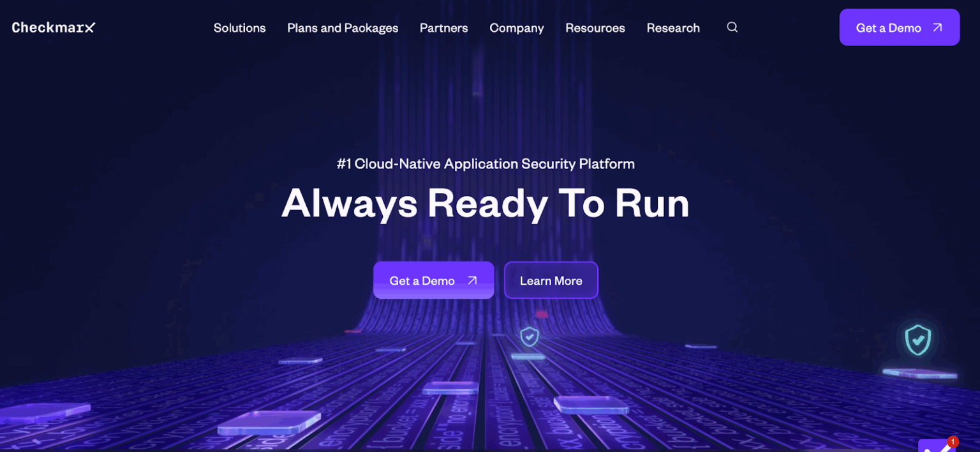Click the small center shield checkmark icon

(529, 336)
